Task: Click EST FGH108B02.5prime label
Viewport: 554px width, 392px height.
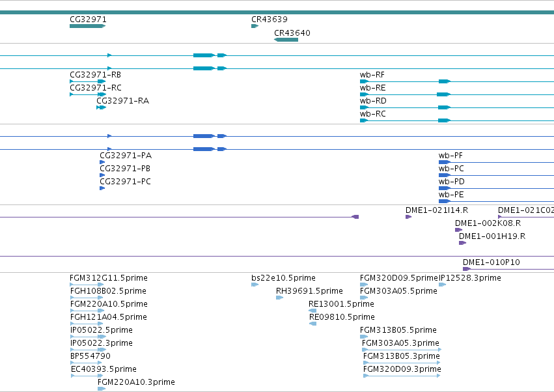Action: coord(108,291)
